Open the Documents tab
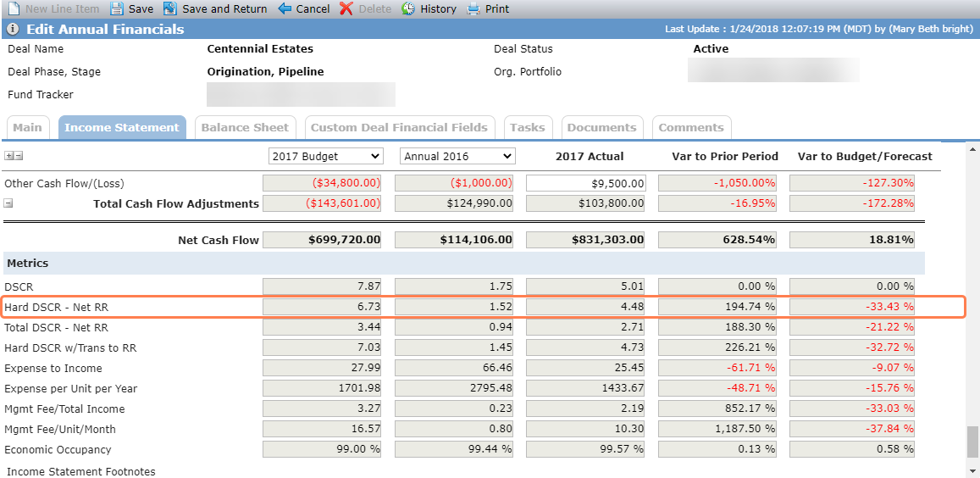Screen dimensions: 980x478 click(x=602, y=128)
